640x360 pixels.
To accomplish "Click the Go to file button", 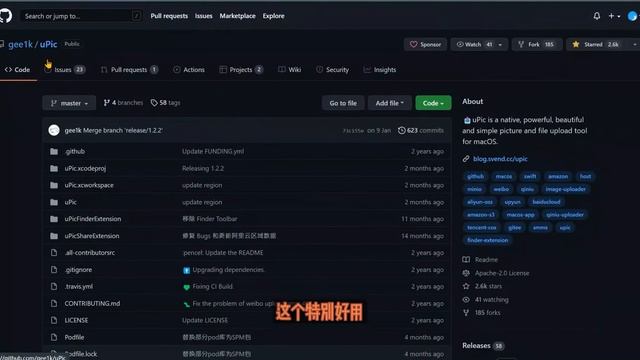I will click(x=343, y=103).
